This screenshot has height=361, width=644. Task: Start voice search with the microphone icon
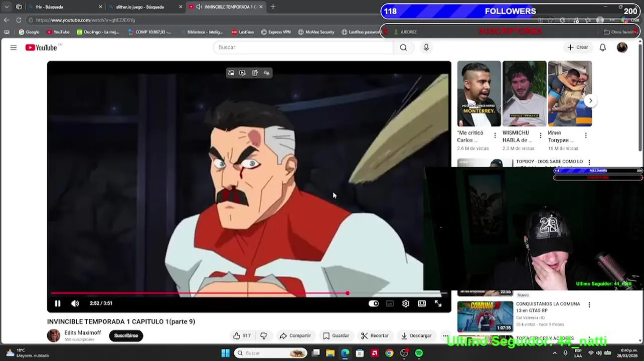click(x=426, y=47)
